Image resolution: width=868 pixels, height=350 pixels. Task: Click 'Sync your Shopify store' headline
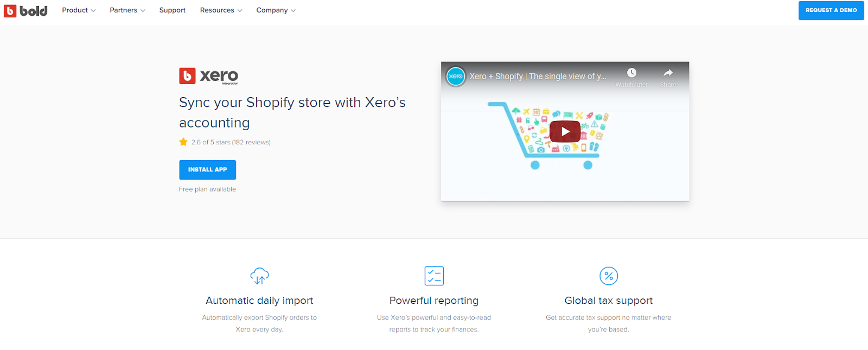(292, 112)
